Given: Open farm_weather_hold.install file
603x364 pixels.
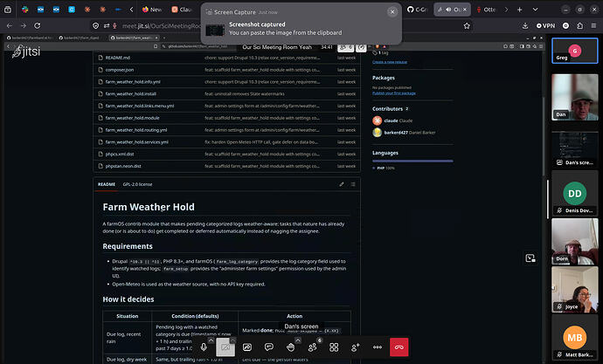Looking at the screenshot, I should tap(131, 93).
